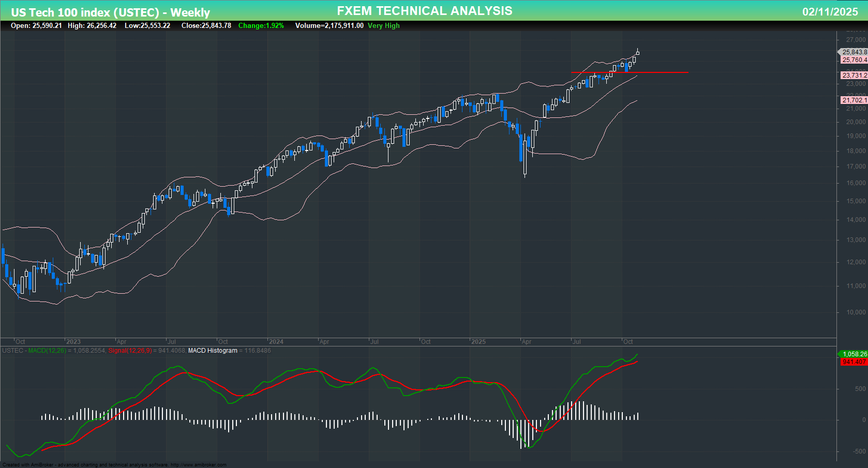Select the pink upper band label 25,760.4
This screenshot has height=468, width=868.
click(854, 60)
